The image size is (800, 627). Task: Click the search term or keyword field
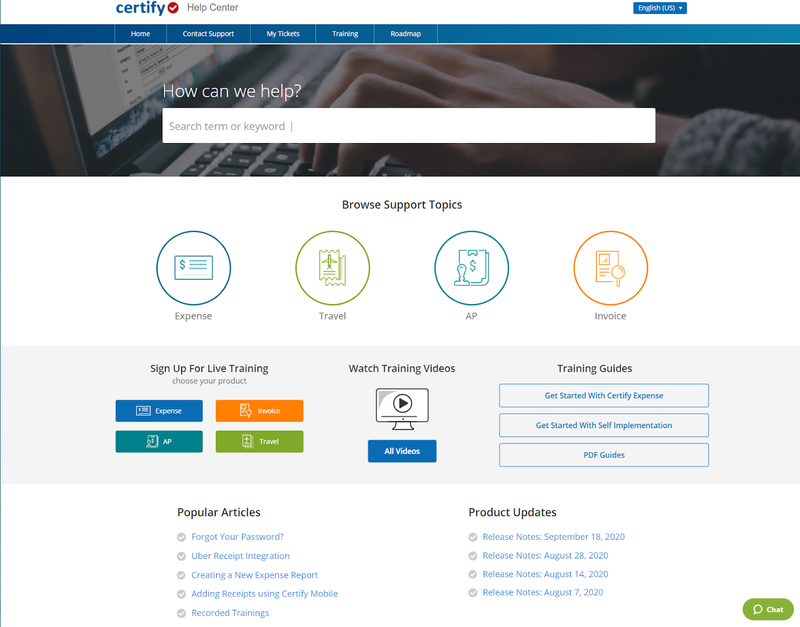409,126
